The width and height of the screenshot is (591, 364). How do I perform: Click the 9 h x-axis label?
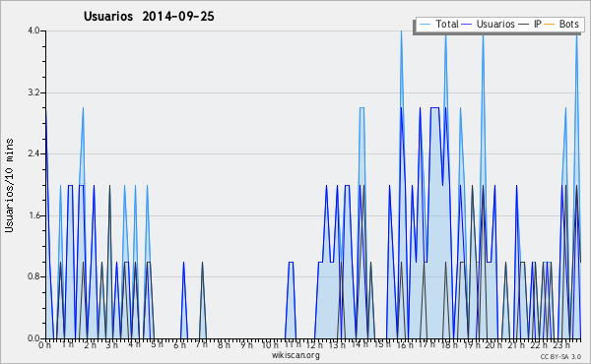coord(246,345)
